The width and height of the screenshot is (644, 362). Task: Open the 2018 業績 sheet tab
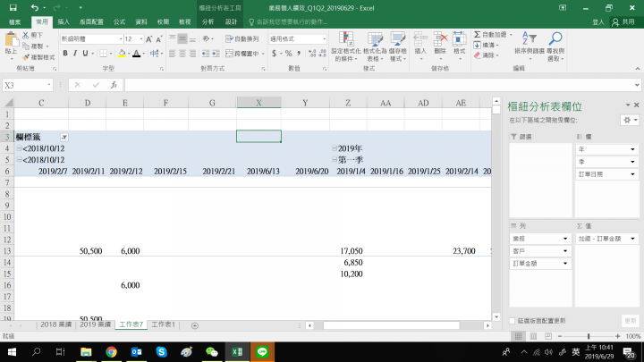click(55, 324)
